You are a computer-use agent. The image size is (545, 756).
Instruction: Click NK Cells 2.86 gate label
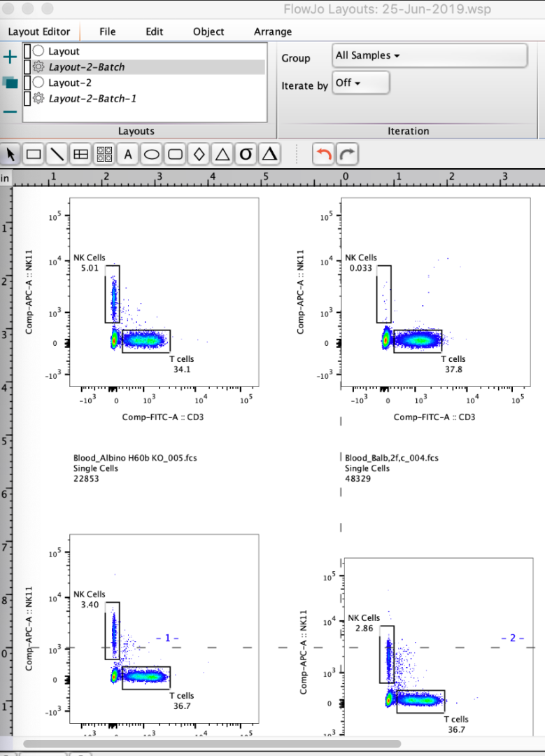click(x=364, y=623)
